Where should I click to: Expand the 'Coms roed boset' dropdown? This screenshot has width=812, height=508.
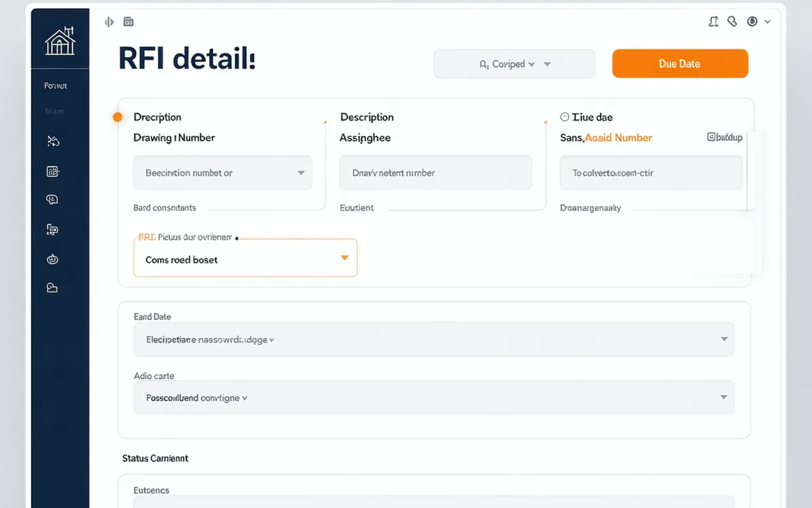245,258
